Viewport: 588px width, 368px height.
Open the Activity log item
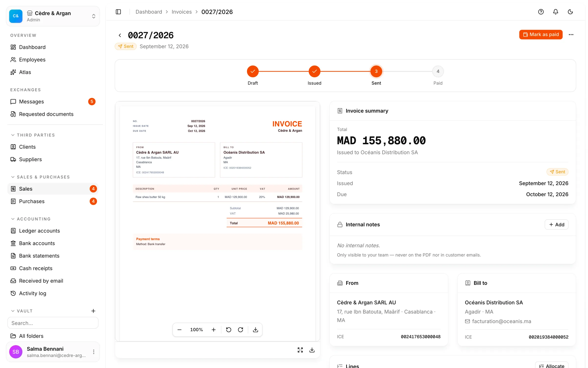(53, 293)
